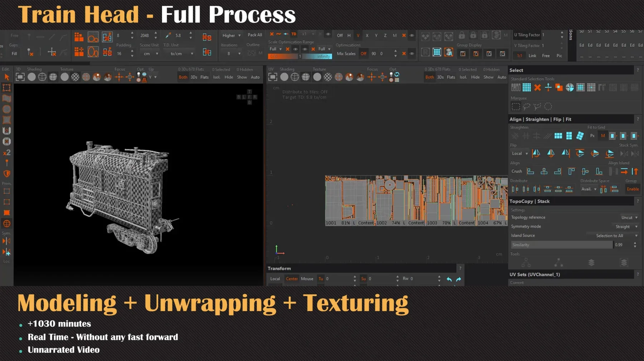
Task: Toggle the Mix Scales Off setting
Action: coord(364,54)
